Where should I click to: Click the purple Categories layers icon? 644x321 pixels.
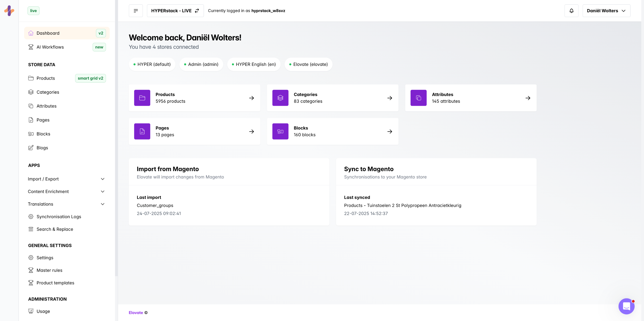(280, 98)
